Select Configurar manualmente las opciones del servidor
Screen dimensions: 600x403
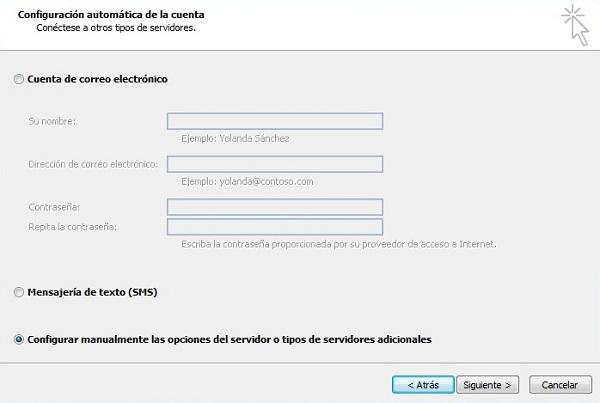(20, 340)
